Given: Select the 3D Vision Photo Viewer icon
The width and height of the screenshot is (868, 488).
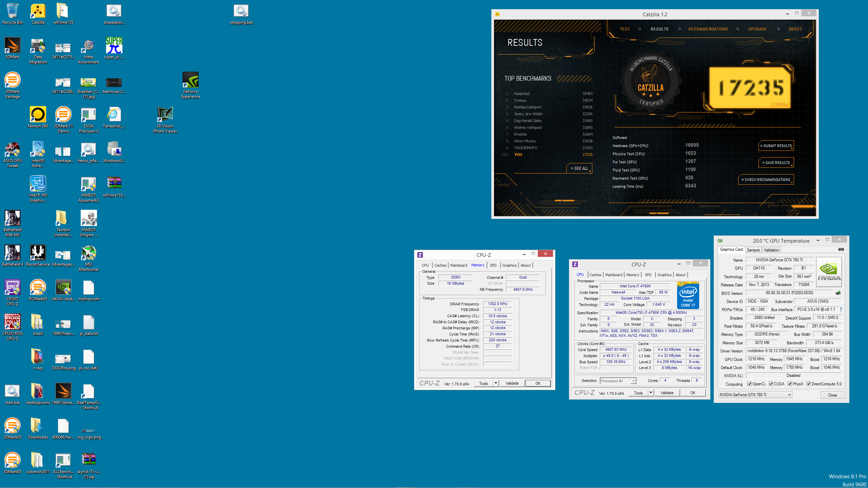Looking at the screenshot, I should pos(165,120).
